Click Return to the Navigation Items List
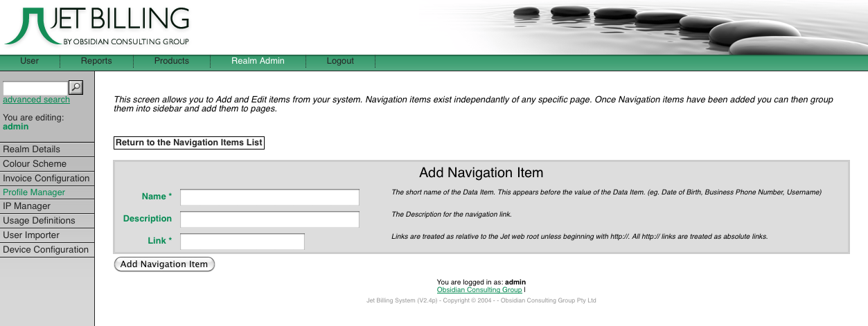This screenshot has height=326, width=868. [189, 143]
